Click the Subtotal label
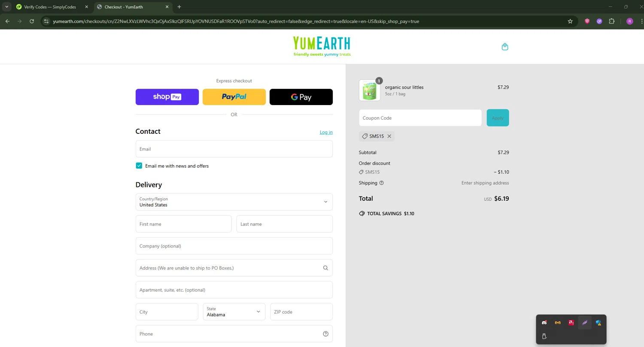The image size is (644, 347). pos(368,152)
